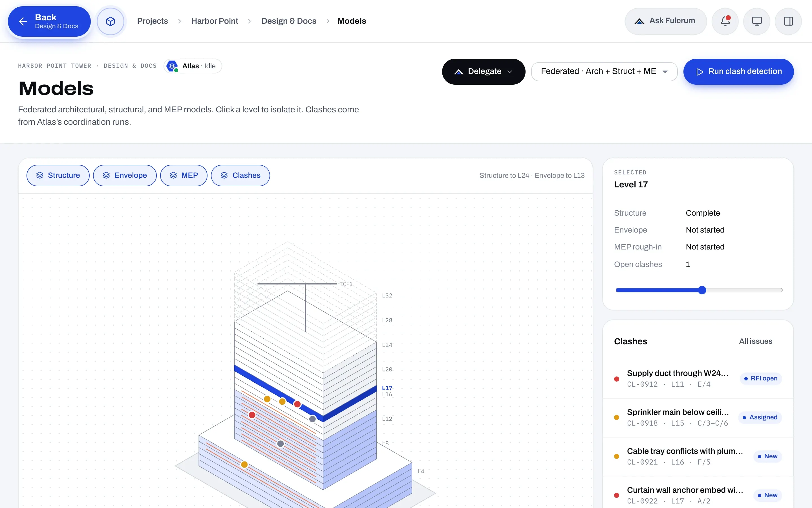
Task: Click the cube project icon button
Action: 111,21
